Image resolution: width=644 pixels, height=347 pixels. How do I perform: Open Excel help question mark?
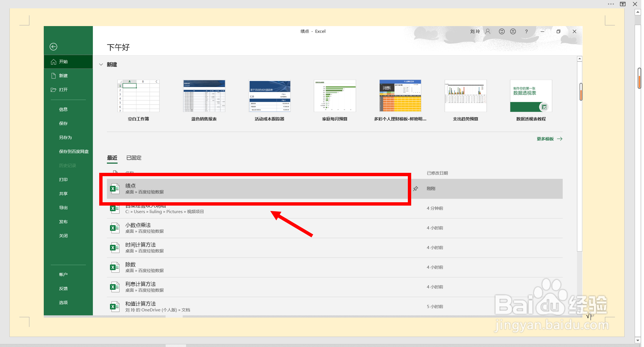click(526, 31)
